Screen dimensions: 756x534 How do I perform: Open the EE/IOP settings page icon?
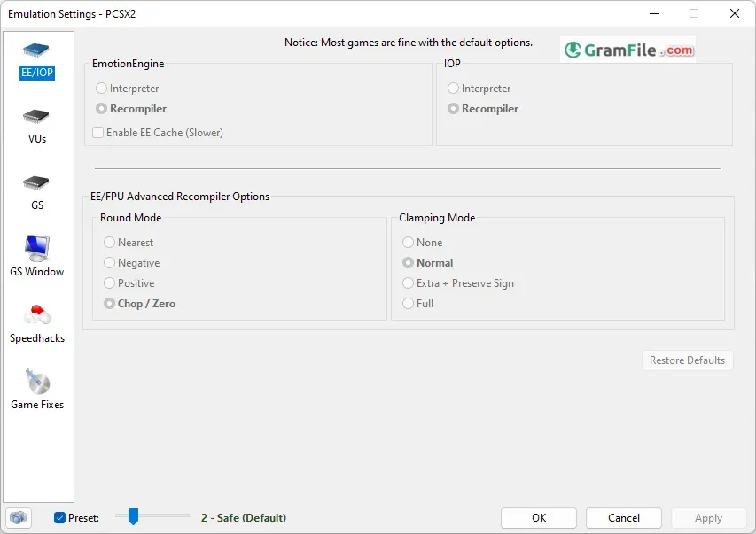tap(36, 50)
